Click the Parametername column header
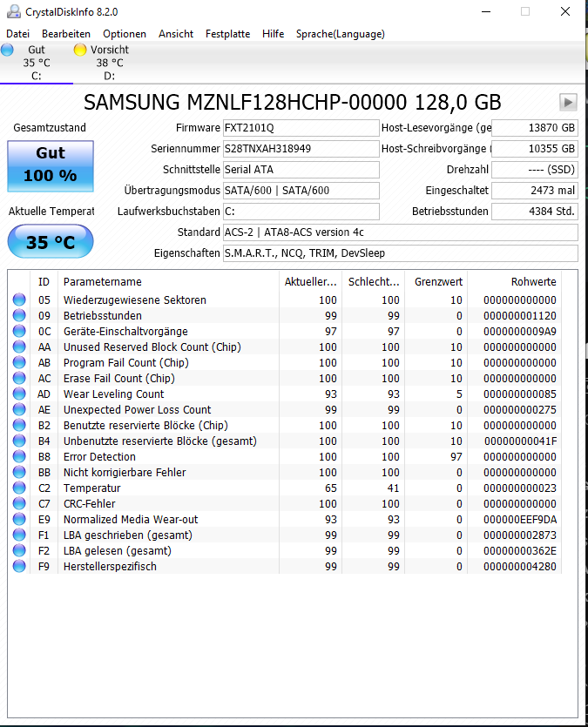Image resolution: width=588 pixels, height=727 pixels. (x=168, y=282)
